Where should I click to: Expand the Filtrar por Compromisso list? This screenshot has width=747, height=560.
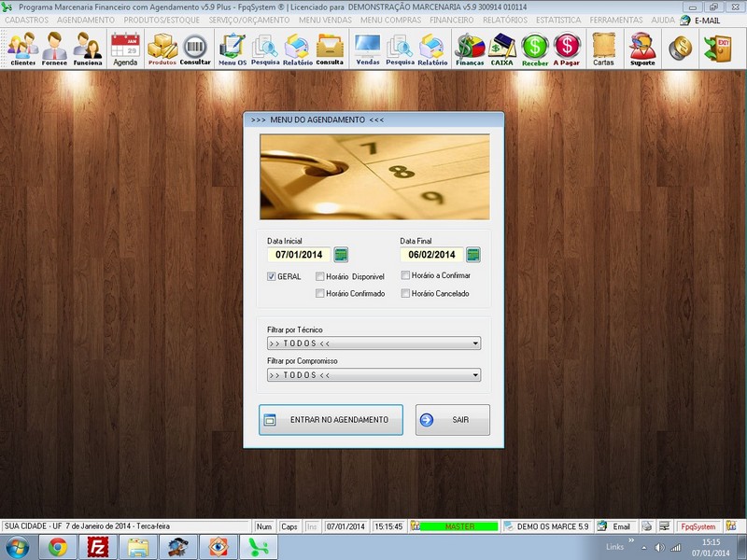tap(473, 374)
